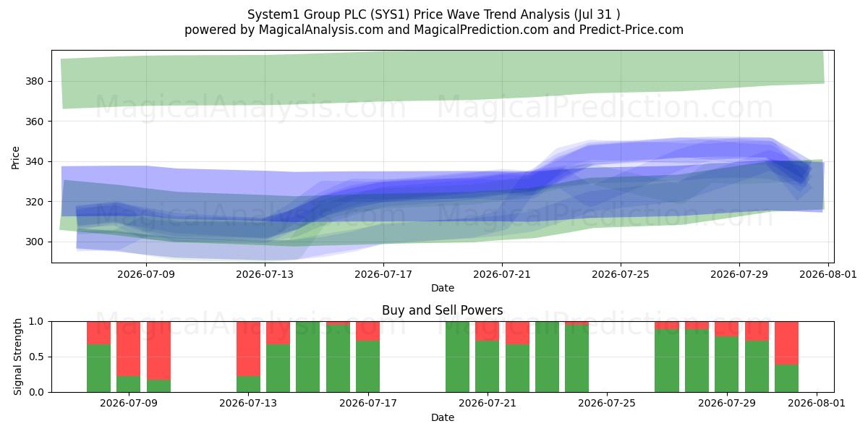Click the 380 price axis tick label

click(36, 81)
